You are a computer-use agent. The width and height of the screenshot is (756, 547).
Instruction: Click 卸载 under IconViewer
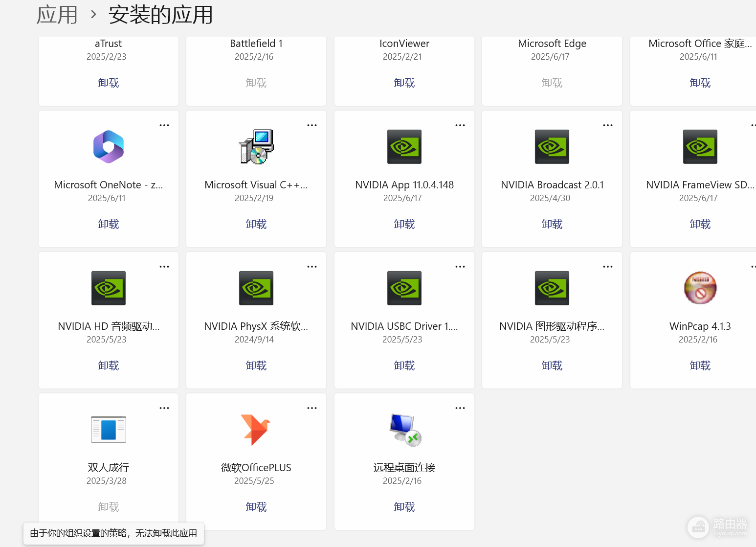tap(404, 83)
